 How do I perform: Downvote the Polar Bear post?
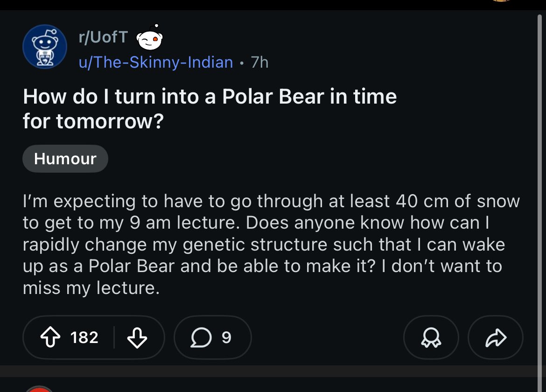[x=137, y=337]
